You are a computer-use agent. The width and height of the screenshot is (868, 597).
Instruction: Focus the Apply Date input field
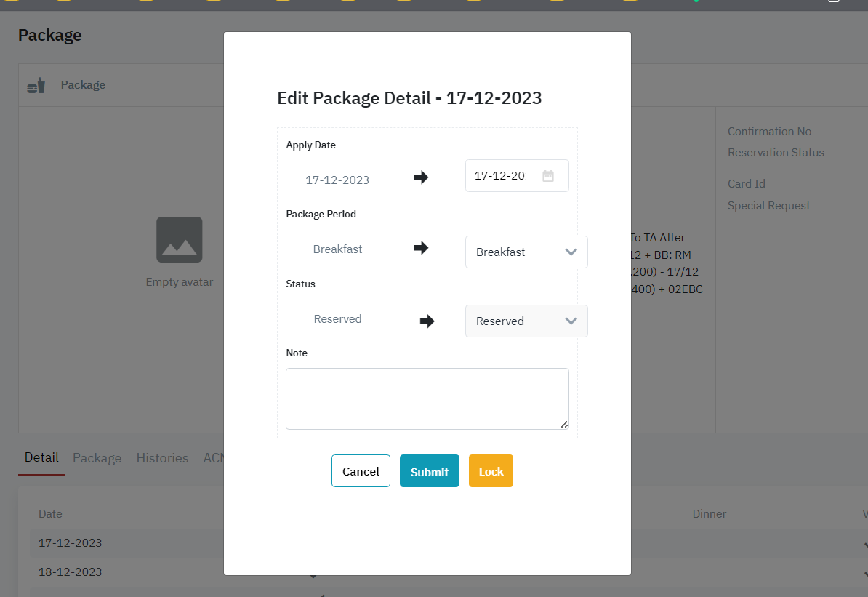[503, 176]
